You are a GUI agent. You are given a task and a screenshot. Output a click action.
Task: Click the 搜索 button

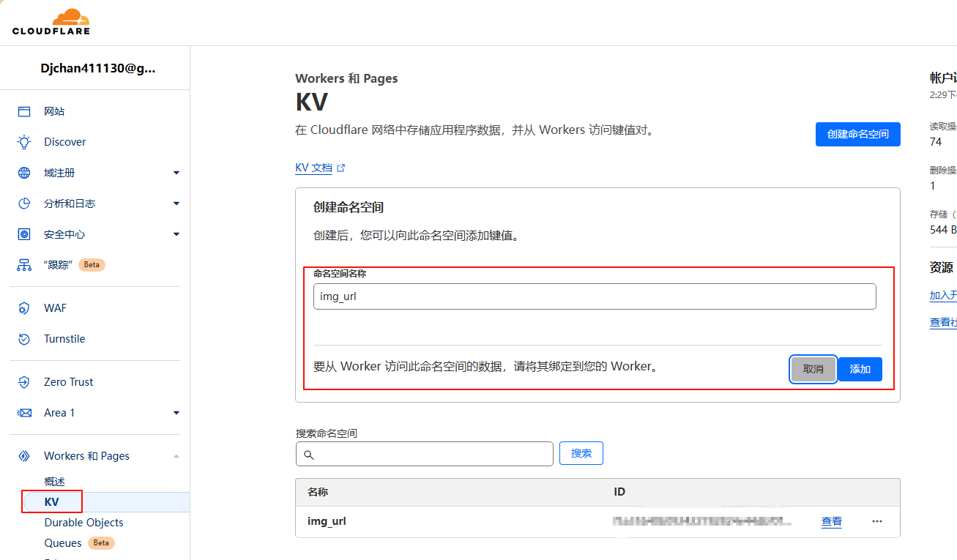[x=581, y=453]
